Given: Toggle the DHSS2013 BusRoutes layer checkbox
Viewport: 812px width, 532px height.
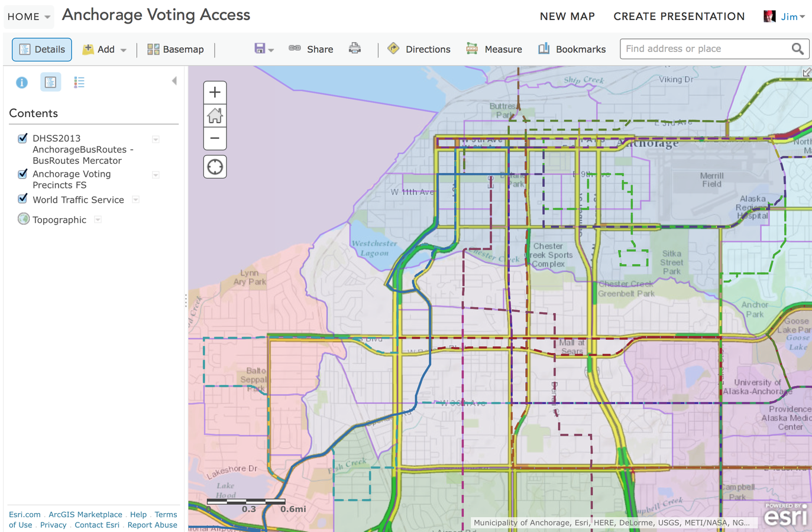Looking at the screenshot, I should (22, 138).
